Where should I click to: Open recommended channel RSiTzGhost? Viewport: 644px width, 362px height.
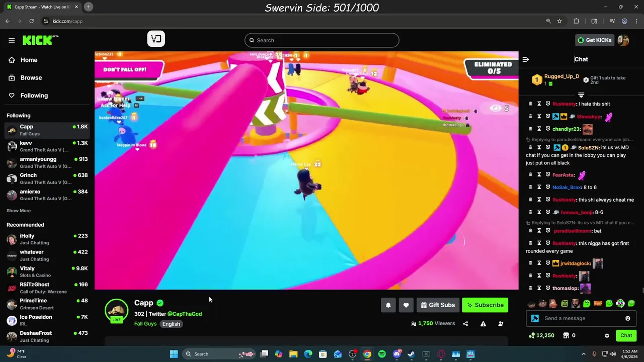pyautogui.click(x=47, y=288)
